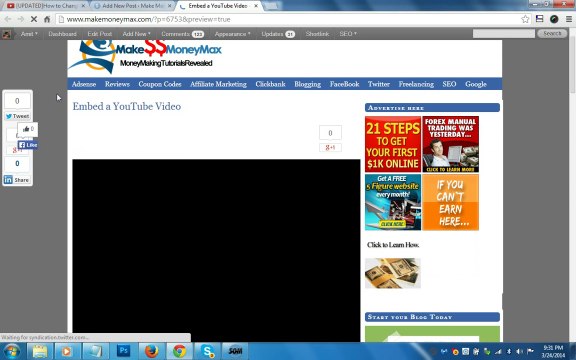
Task: Open the MakeMoneyMax site logo
Action: (145, 56)
